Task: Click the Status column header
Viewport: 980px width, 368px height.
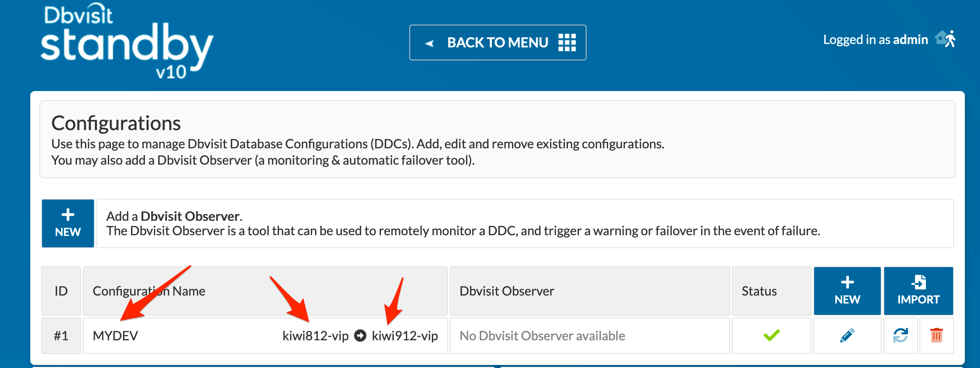Action: (759, 291)
